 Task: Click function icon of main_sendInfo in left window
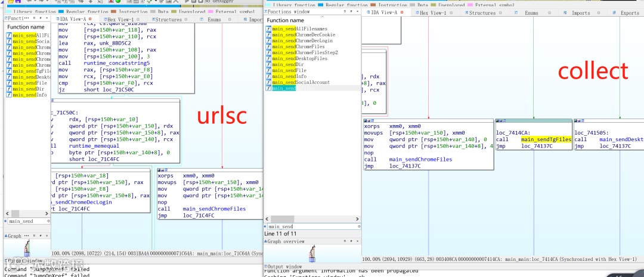pos(9,95)
